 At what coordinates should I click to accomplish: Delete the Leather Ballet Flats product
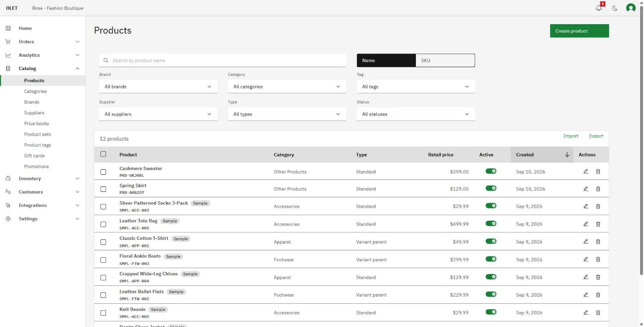[x=598, y=295]
